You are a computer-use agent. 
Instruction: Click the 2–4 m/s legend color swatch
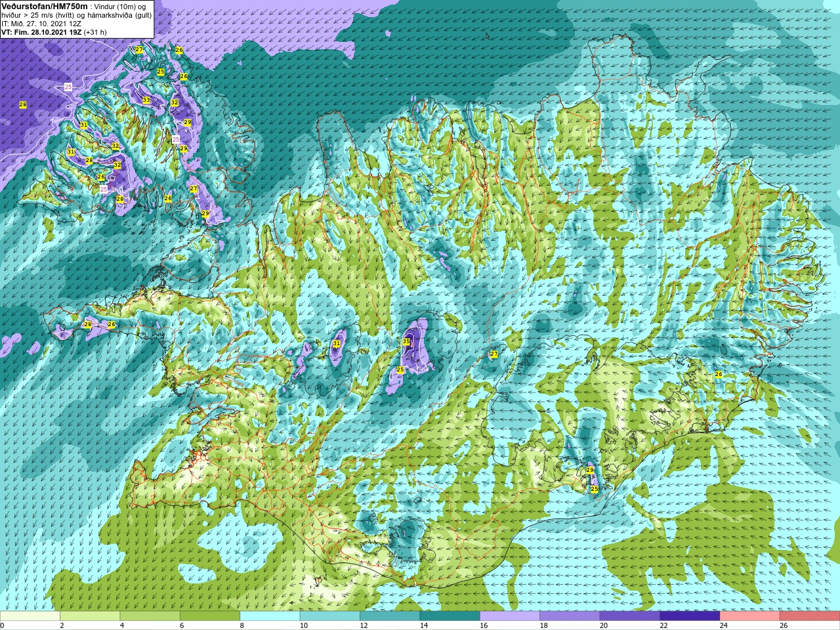coord(90,616)
